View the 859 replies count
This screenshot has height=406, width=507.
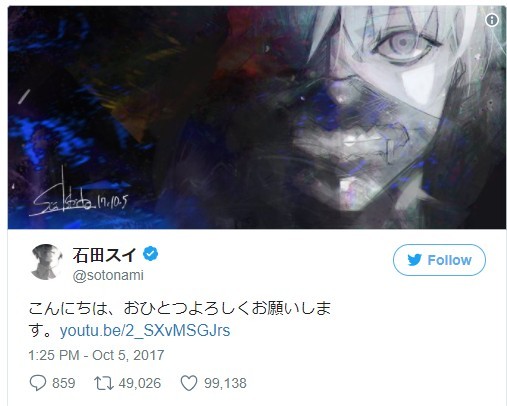point(64,383)
